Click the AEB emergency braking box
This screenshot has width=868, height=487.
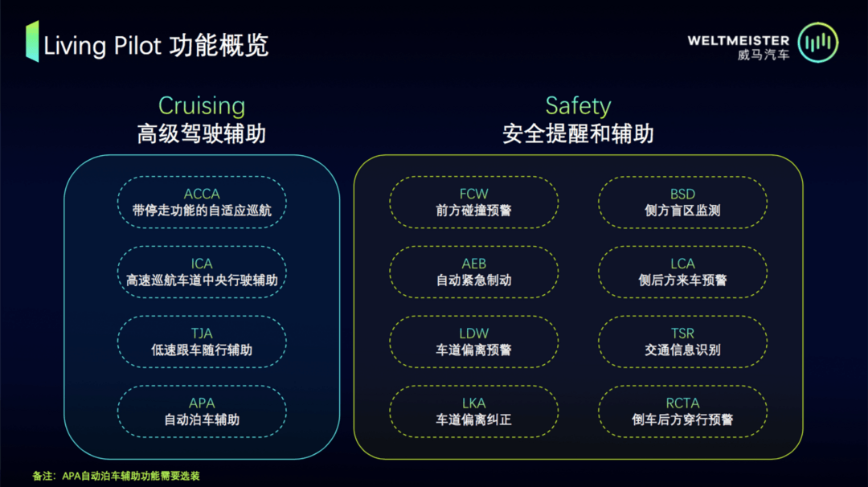[x=474, y=272]
